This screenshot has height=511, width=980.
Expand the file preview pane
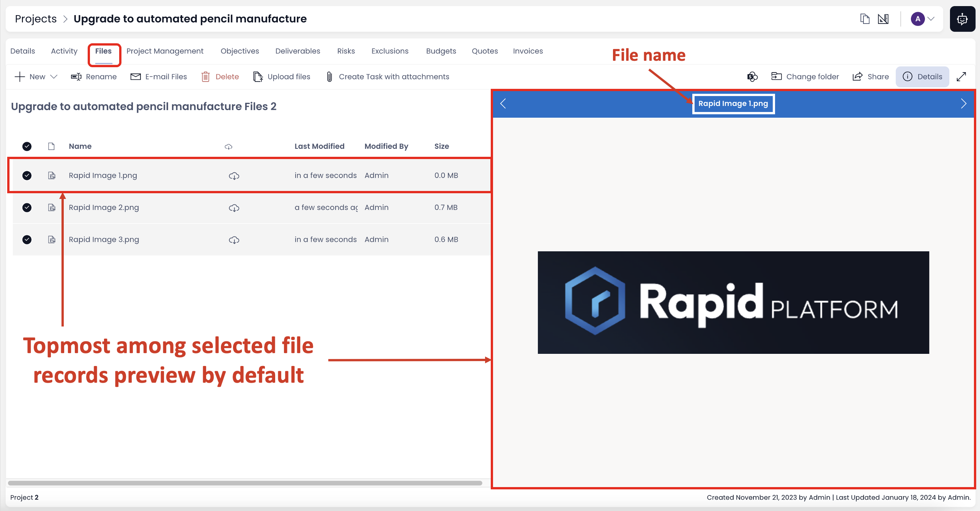[x=961, y=76]
